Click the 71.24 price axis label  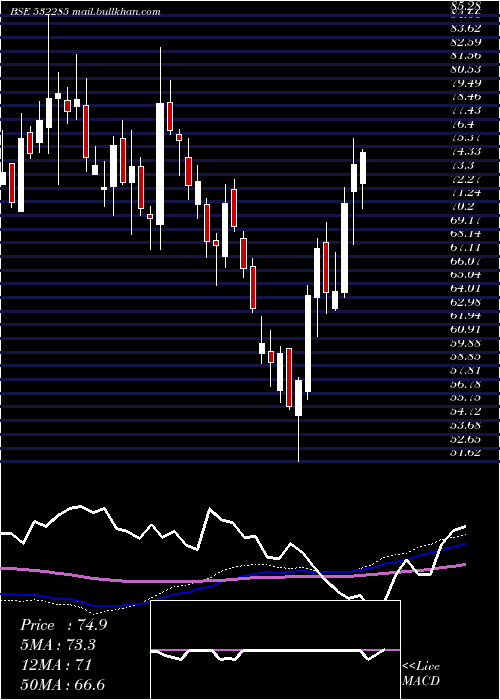466,192
